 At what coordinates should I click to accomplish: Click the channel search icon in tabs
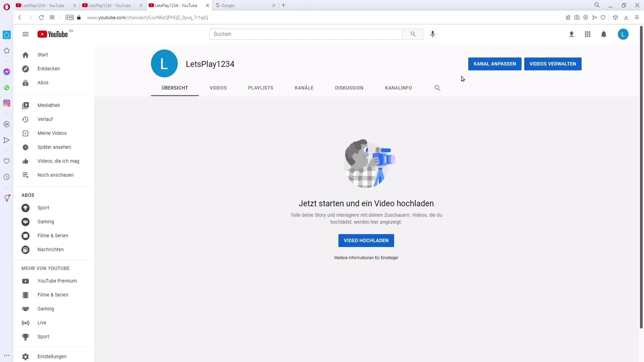tap(438, 88)
